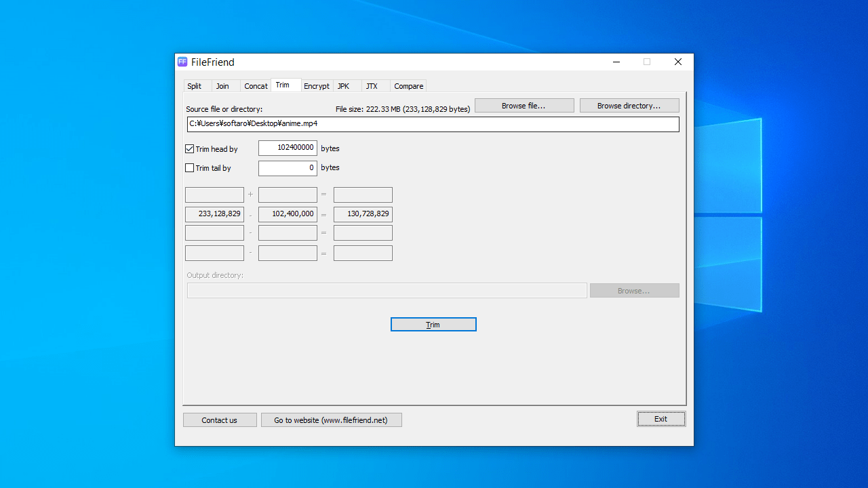Uncheck the Trim head by checkbox
The height and width of the screenshot is (488, 868).
click(190, 149)
